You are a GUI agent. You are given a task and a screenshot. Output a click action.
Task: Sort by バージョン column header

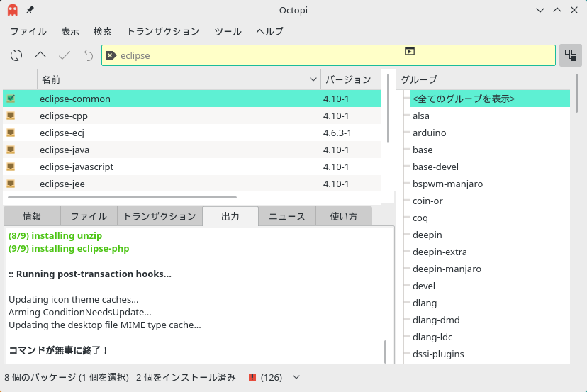click(351, 79)
